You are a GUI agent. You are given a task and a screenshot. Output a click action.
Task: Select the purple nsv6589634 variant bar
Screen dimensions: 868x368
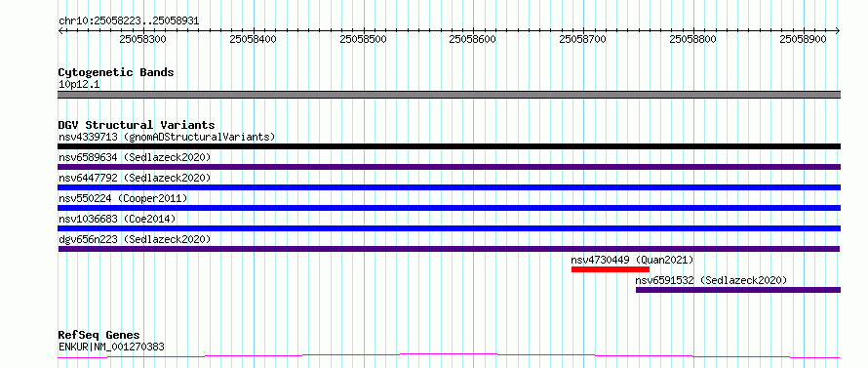pos(450,167)
